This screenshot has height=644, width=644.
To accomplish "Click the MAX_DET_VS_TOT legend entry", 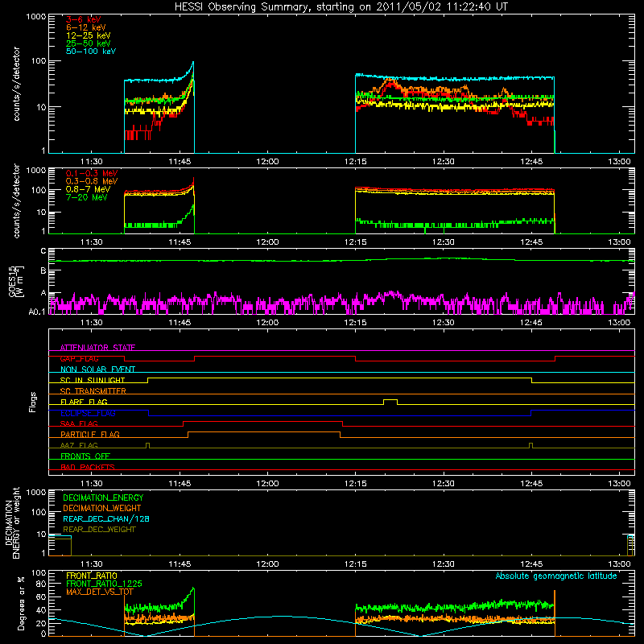I will [x=99, y=592].
